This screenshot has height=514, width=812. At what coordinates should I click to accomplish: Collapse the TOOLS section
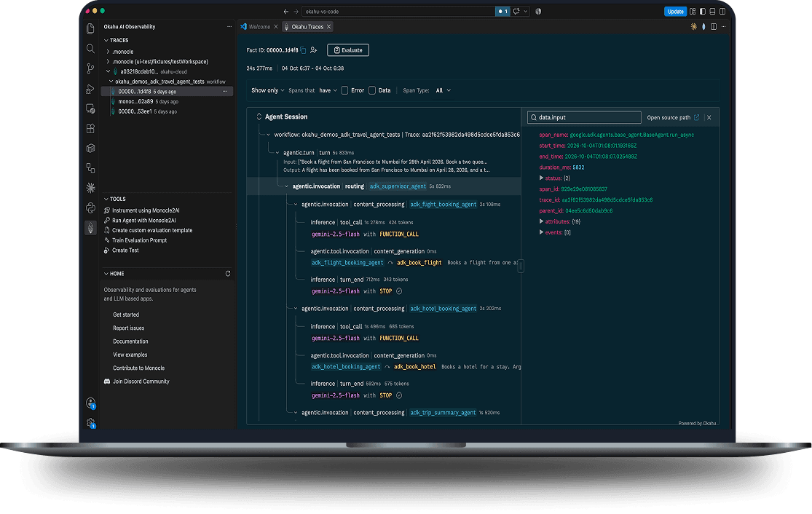pyautogui.click(x=106, y=199)
